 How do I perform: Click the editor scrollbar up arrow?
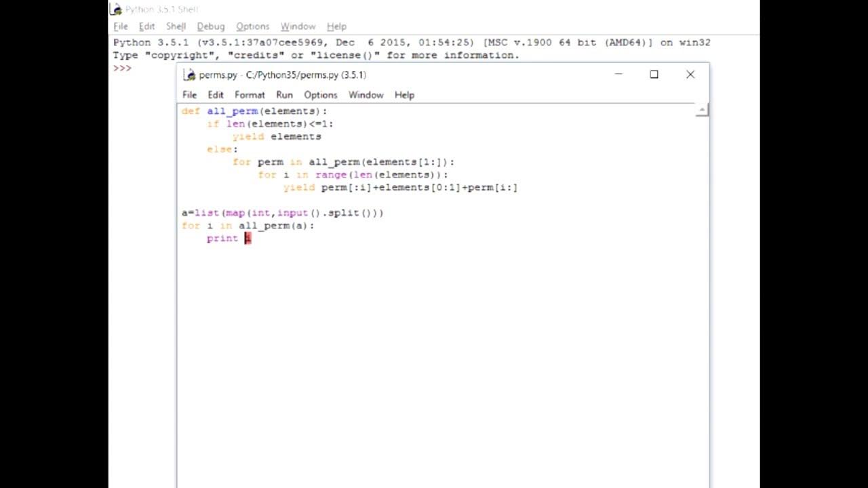pos(702,110)
